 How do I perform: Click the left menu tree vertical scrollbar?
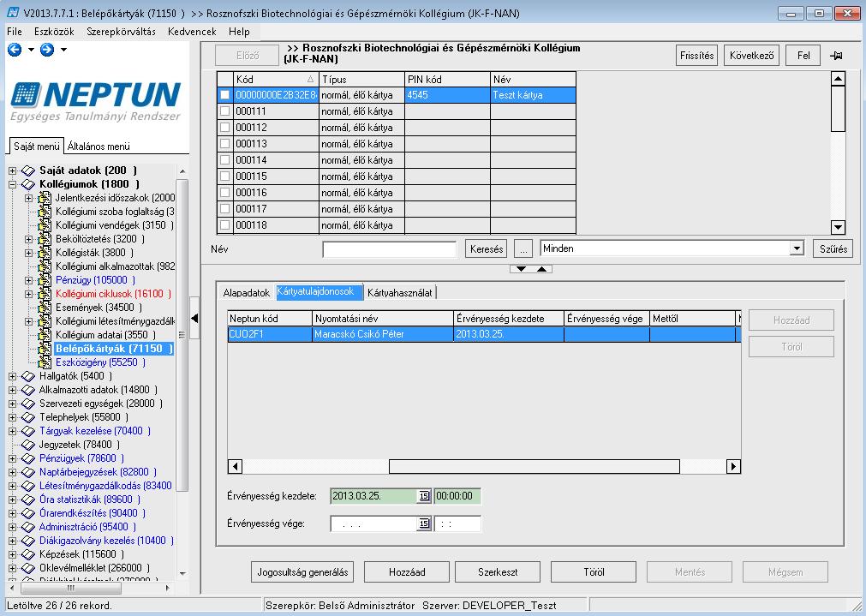182,334
